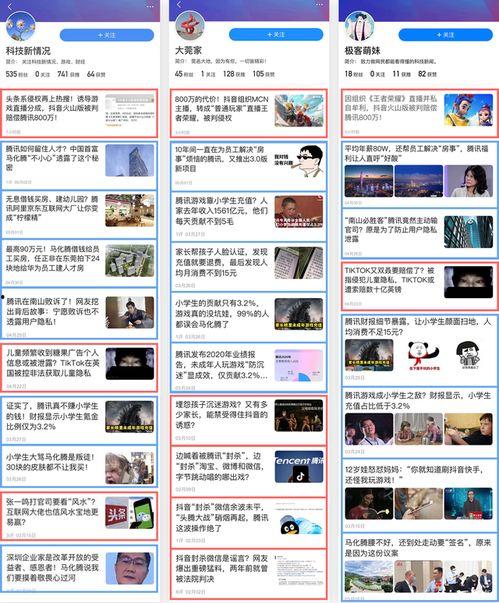This screenshot has height=603, width=499.
Task: Open article 12岁娃怒怼妈妈
Action: click(420, 496)
